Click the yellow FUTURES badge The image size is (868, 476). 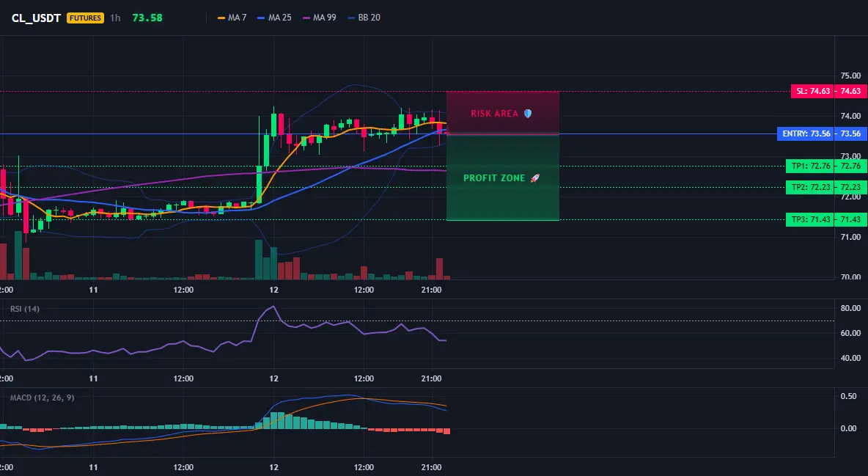[x=85, y=18]
